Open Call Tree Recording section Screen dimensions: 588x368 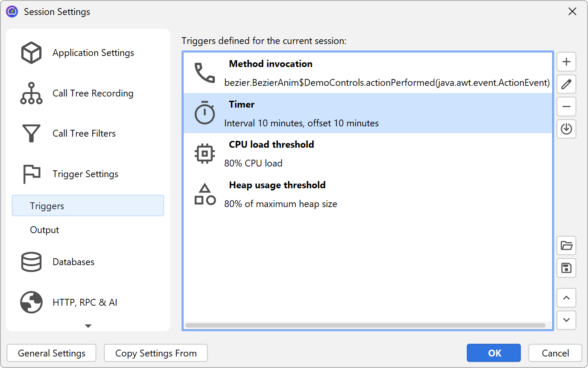[93, 93]
